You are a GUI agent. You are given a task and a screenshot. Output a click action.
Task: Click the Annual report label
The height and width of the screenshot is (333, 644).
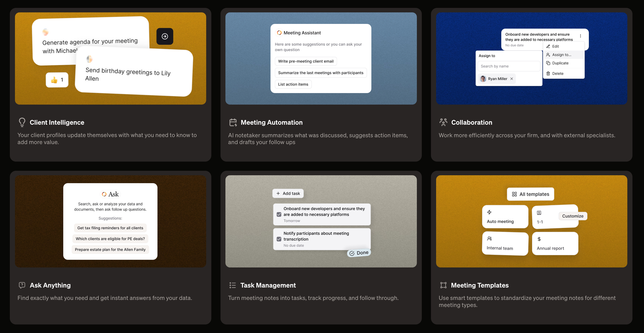click(550, 248)
